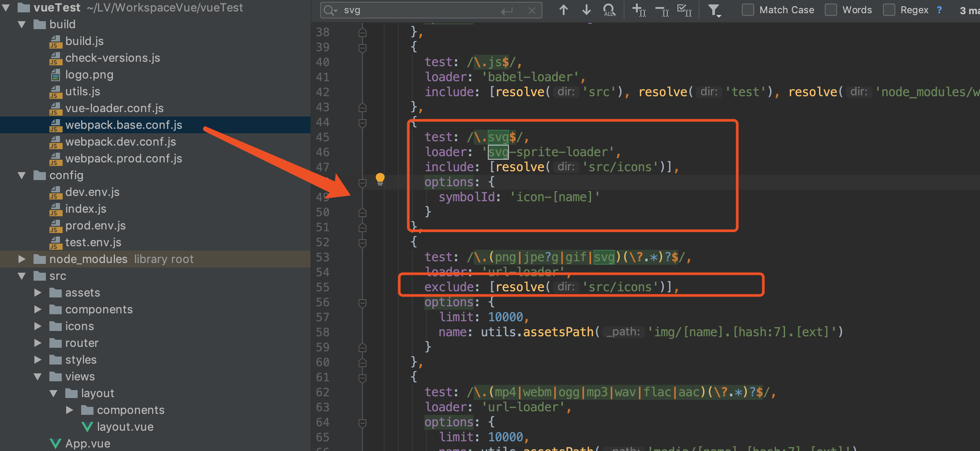
Task: Click the next occurrence down arrow
Action: 586,10
